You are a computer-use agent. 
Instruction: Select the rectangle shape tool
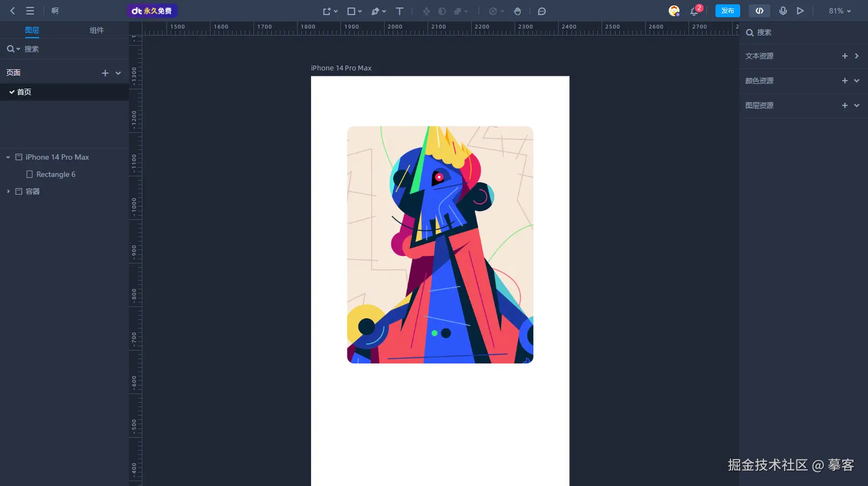pyautogui.click(x=351, y=11)
